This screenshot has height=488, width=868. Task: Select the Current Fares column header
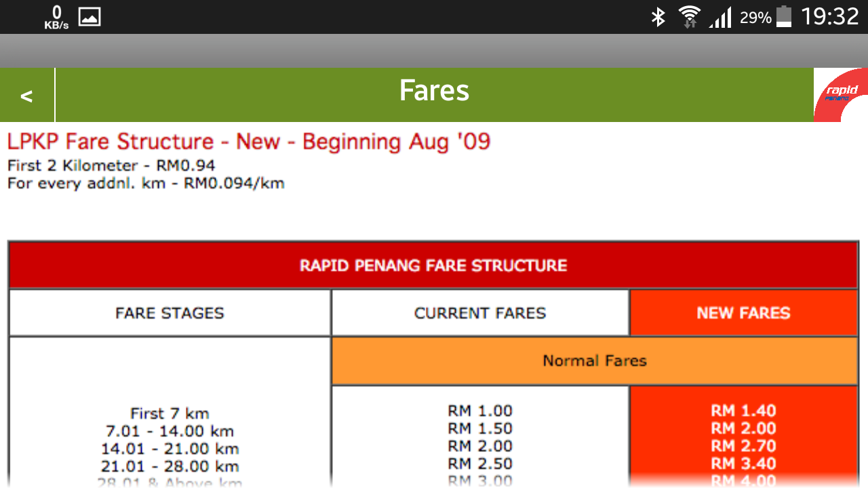480,313
